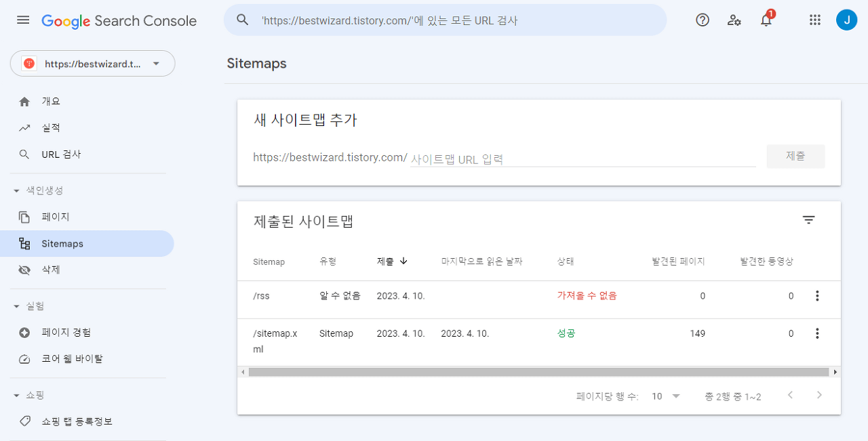The height and width of the screenshot is (441, 868).
Task: Click the help question mark icon
Action: pos(702,20)
